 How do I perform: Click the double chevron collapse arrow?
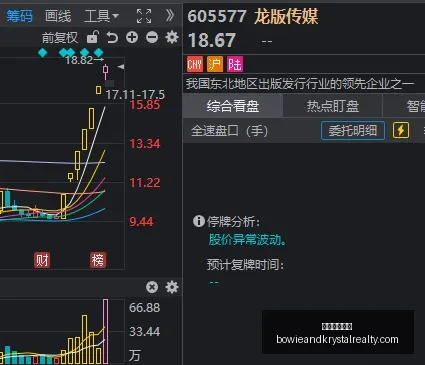point(170,15)
